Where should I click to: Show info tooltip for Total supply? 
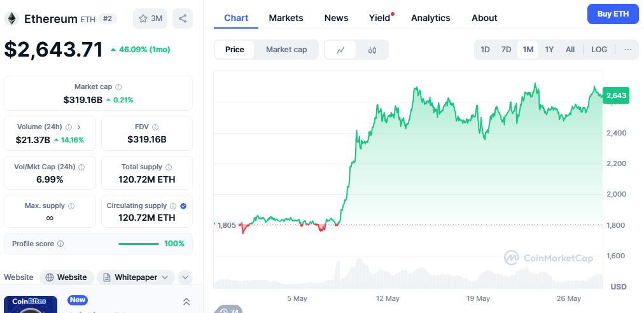pos(169,167)
